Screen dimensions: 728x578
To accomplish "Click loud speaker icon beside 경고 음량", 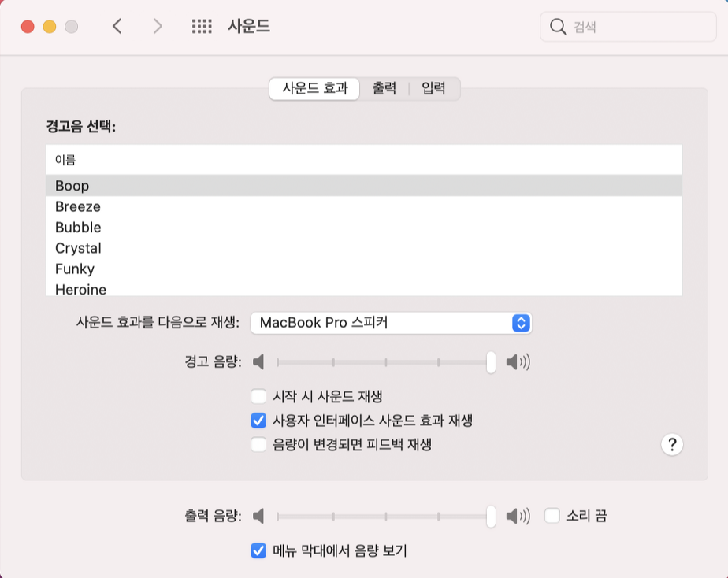I will click(x=518, y=361).
